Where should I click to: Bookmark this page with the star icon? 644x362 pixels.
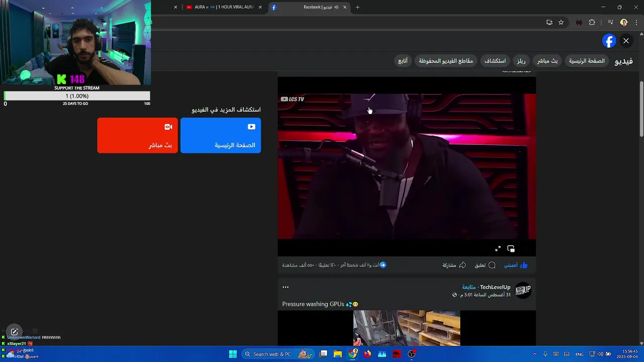pos(561,22)
